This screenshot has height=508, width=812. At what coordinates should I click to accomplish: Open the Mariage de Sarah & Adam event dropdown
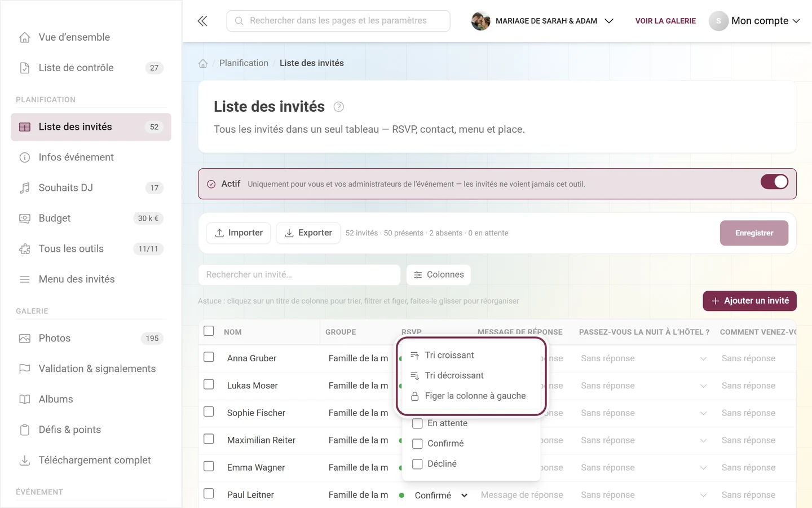543,21
